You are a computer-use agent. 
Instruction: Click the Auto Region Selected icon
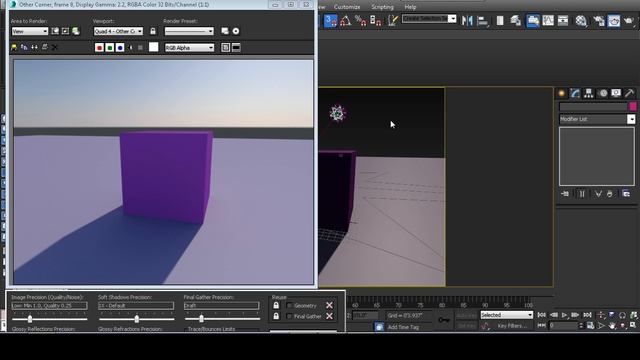[65, 31]
